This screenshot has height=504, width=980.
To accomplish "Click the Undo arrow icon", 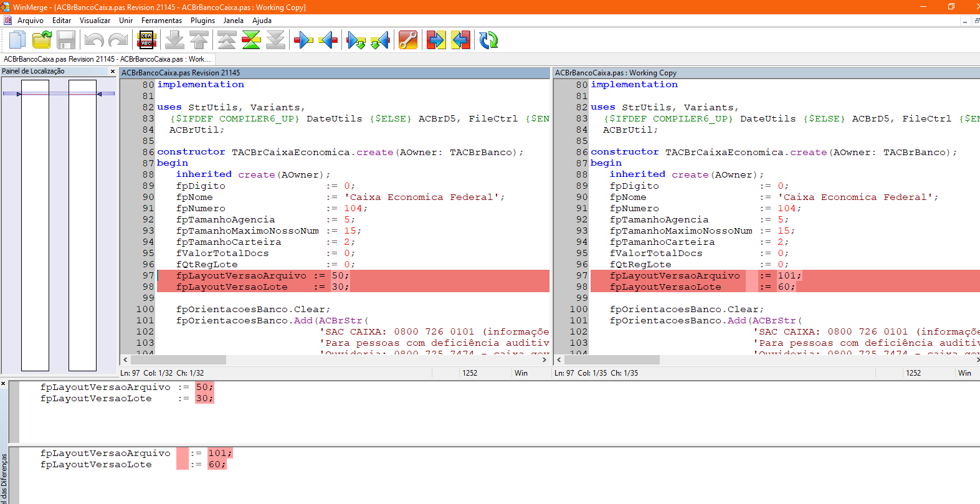I will click(94, 40).
